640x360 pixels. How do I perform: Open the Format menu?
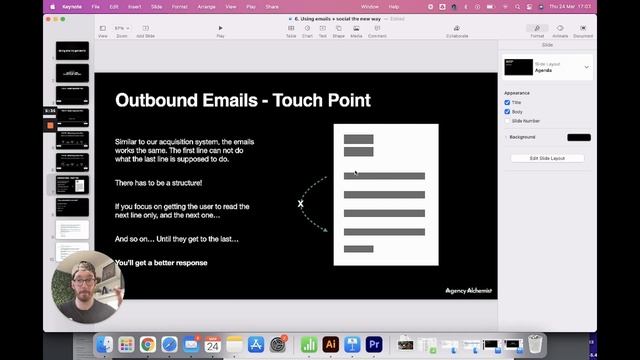180,7
